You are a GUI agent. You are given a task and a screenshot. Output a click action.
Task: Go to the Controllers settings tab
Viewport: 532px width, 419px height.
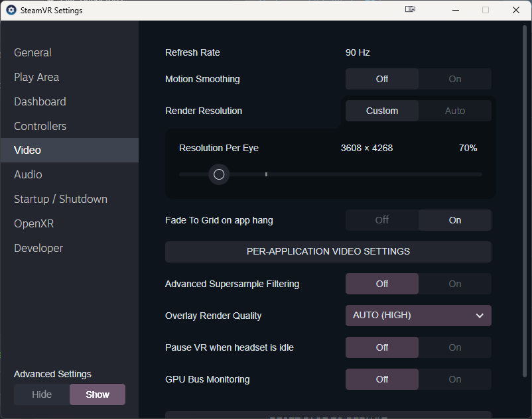(40, 126)
